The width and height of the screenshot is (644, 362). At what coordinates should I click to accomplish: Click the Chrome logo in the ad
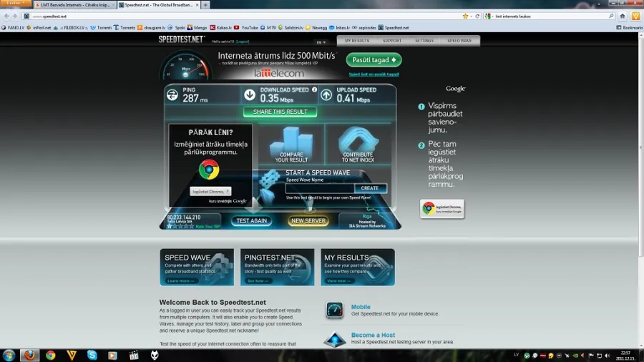click(x=209, y=170)
